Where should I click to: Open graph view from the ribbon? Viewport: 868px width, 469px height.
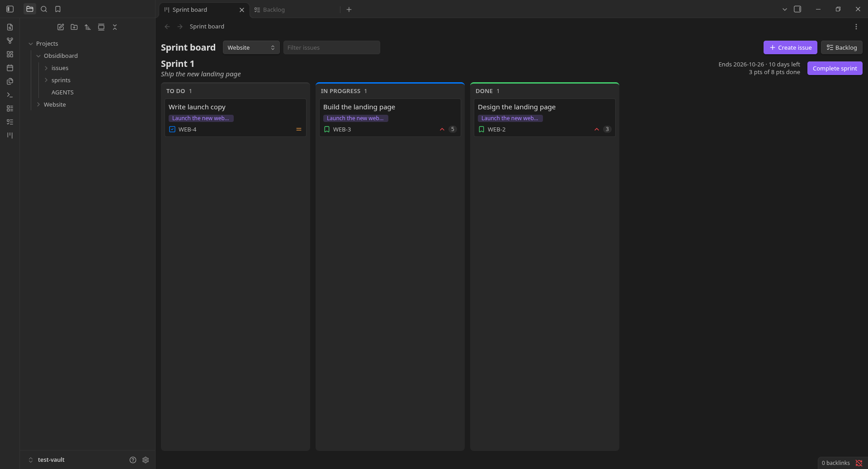[x=10, y=41]
